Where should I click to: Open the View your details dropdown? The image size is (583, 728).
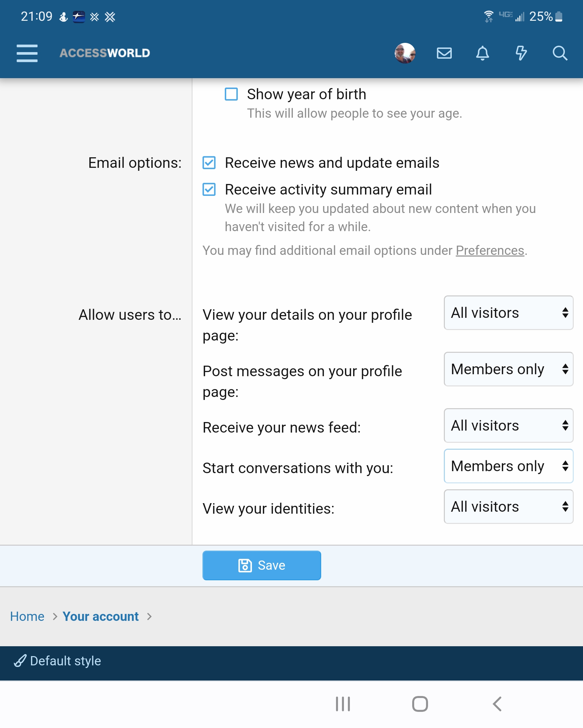[508, 313]
